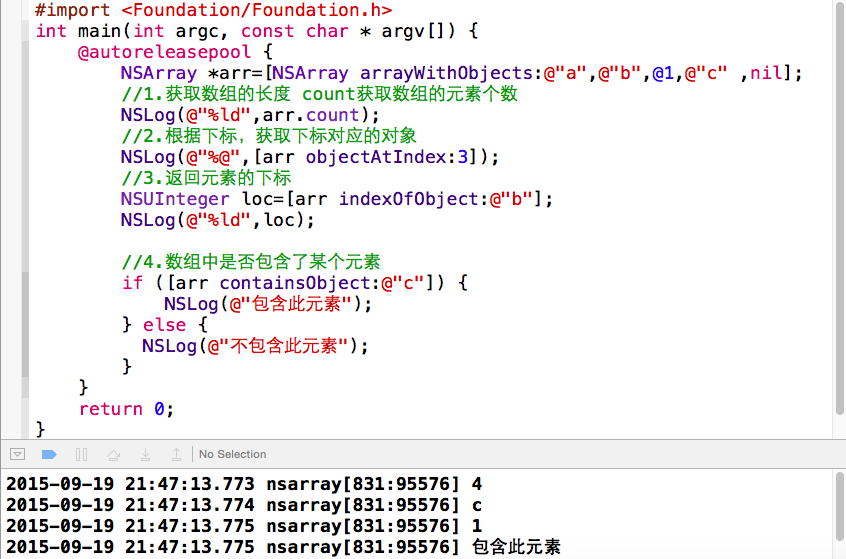Click console output line ending in 1
The width and height of the screenshot is (846, 559).
244,526
